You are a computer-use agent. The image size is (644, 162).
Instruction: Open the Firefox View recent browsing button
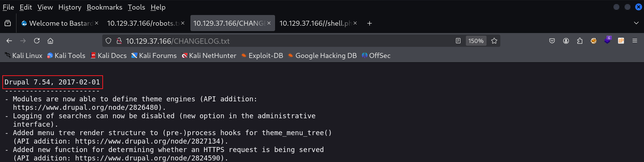click(8, 23)
